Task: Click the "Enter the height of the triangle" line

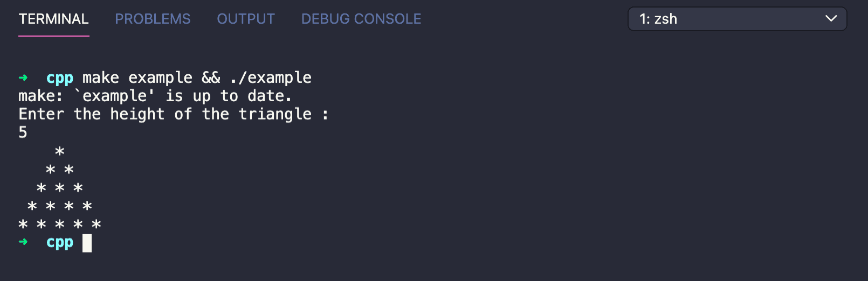Action: pyautogui.click(x=165, y=114)
